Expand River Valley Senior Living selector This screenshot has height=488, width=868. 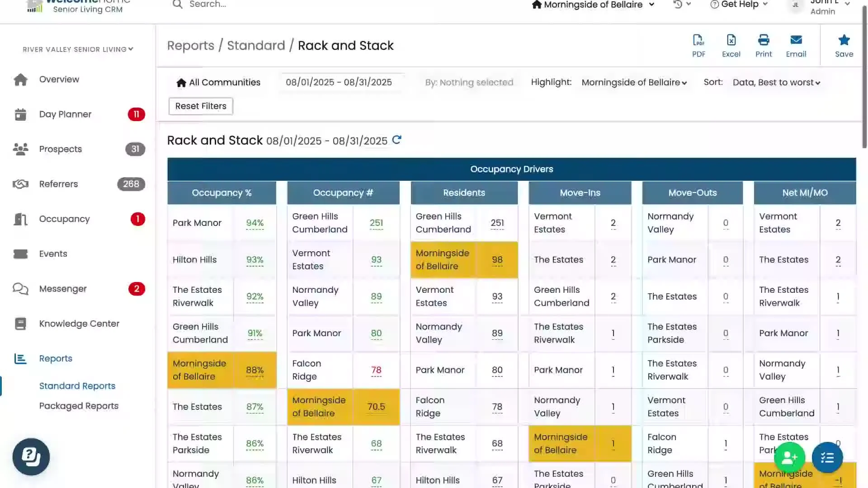click(x=78, y=49)
